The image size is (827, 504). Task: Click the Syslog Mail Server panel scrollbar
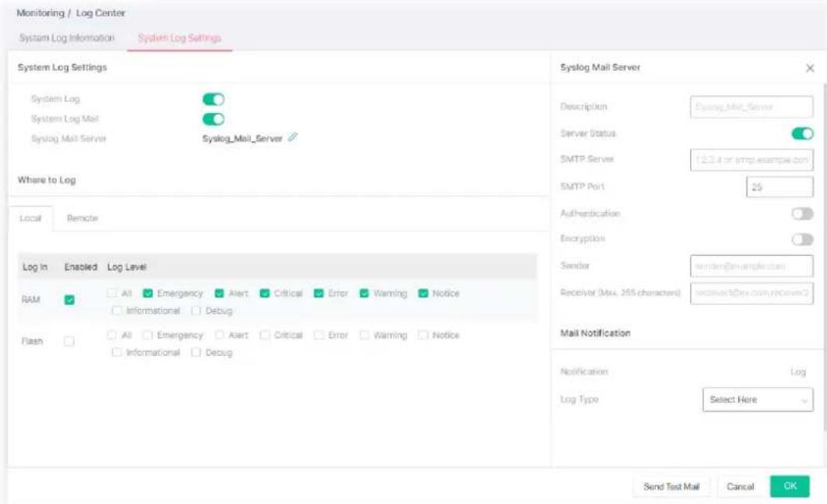coord(825,257)
